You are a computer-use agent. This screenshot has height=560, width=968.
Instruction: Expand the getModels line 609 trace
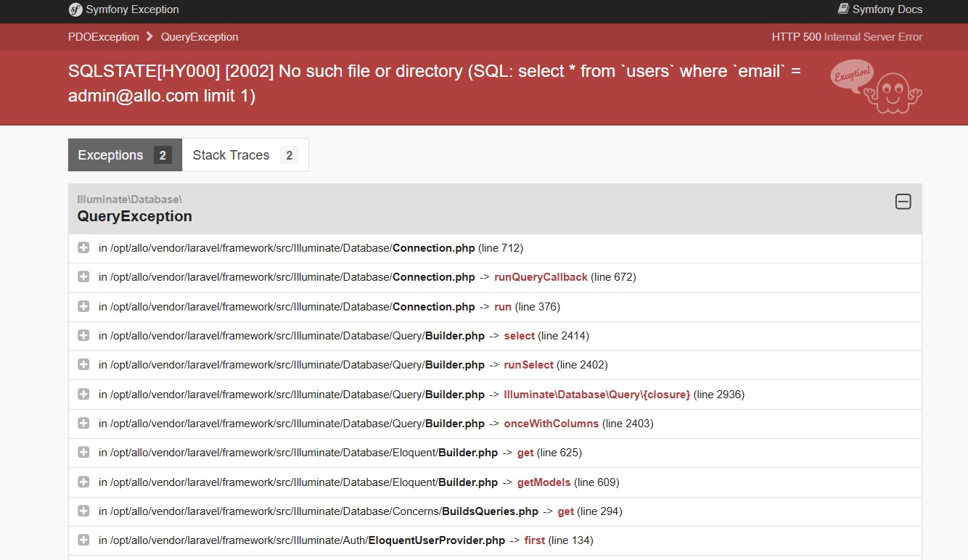[83, 482]
